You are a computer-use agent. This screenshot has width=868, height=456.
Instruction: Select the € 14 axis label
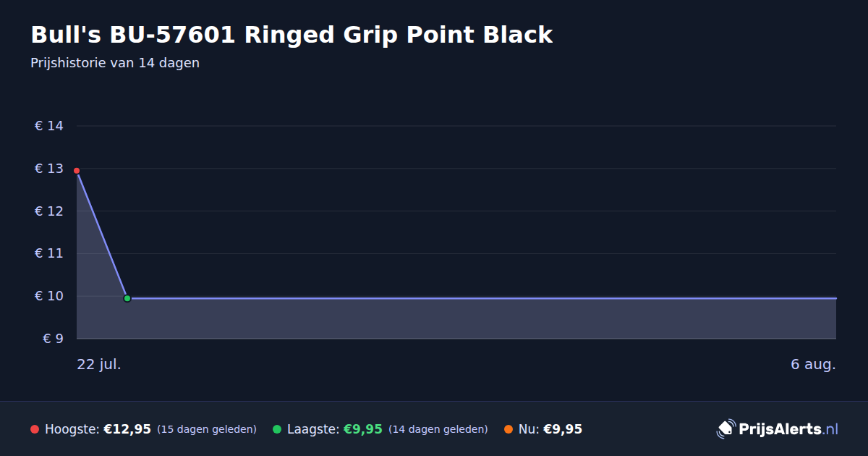click(49, 126)
